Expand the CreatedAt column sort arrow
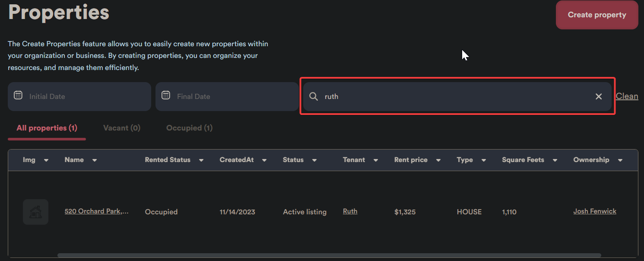Screen dimensions: 644x261 (x=264, y=160)
